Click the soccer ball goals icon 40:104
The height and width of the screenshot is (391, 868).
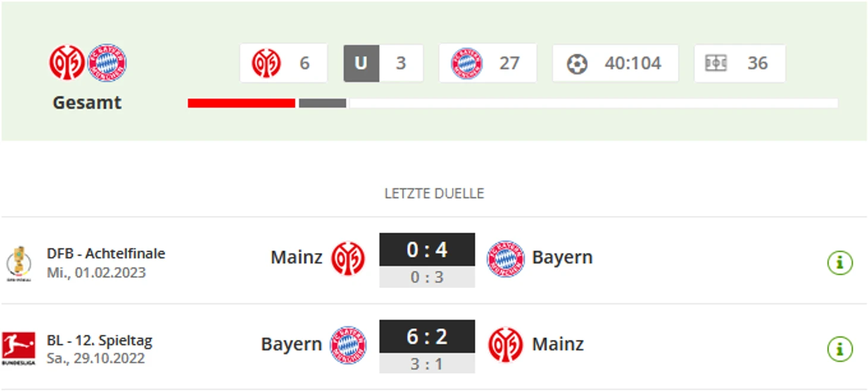(x=577, y=64)
